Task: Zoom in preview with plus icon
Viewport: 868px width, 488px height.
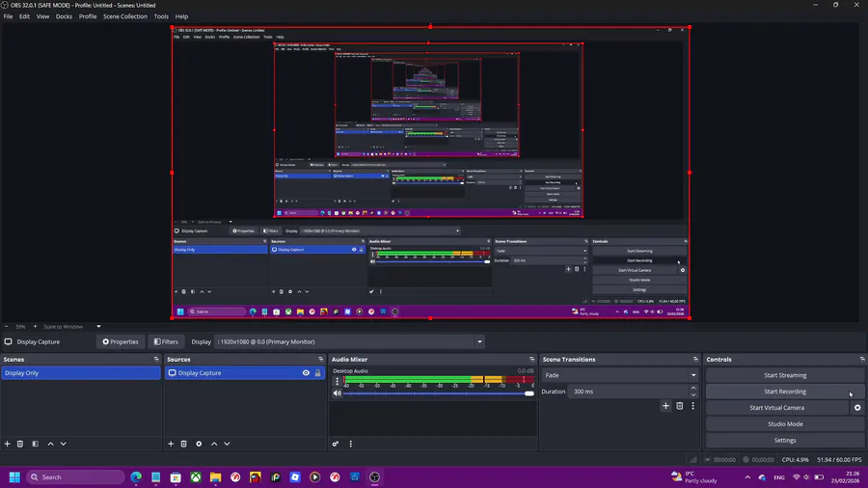Action: point(35,326)
